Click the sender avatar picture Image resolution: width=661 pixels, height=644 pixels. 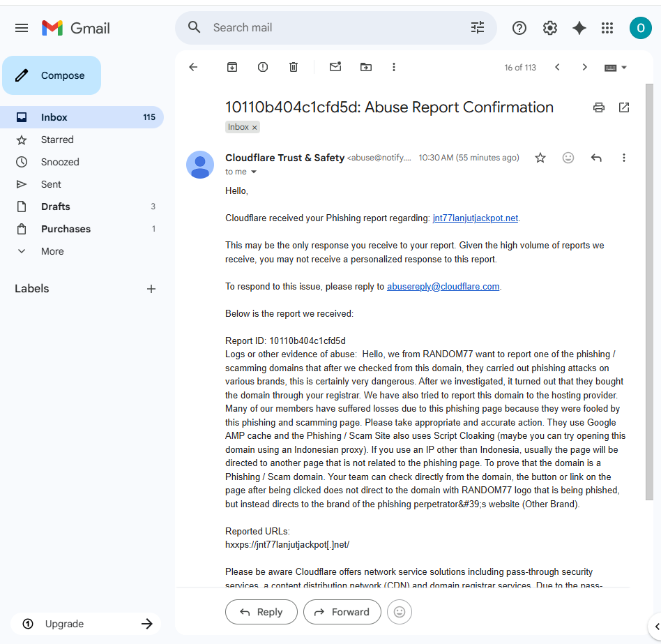200,165
